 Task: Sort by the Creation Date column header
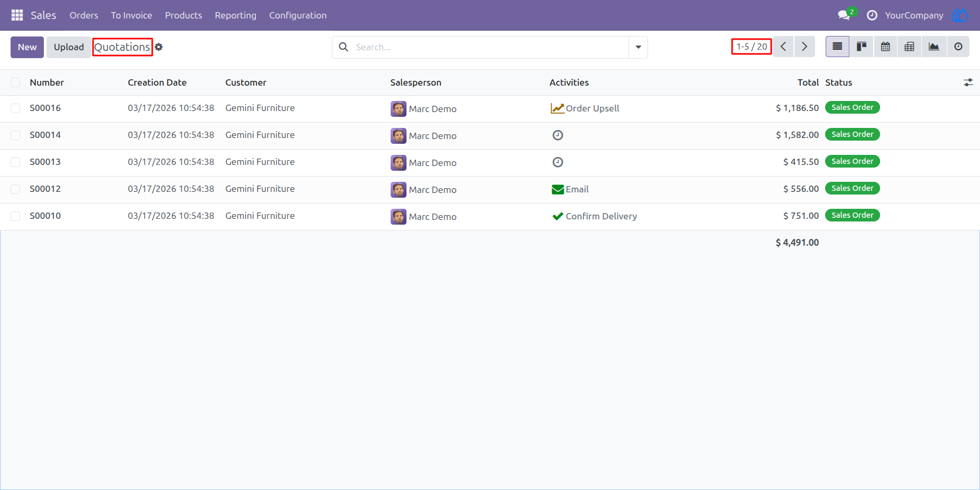[157, 82]
